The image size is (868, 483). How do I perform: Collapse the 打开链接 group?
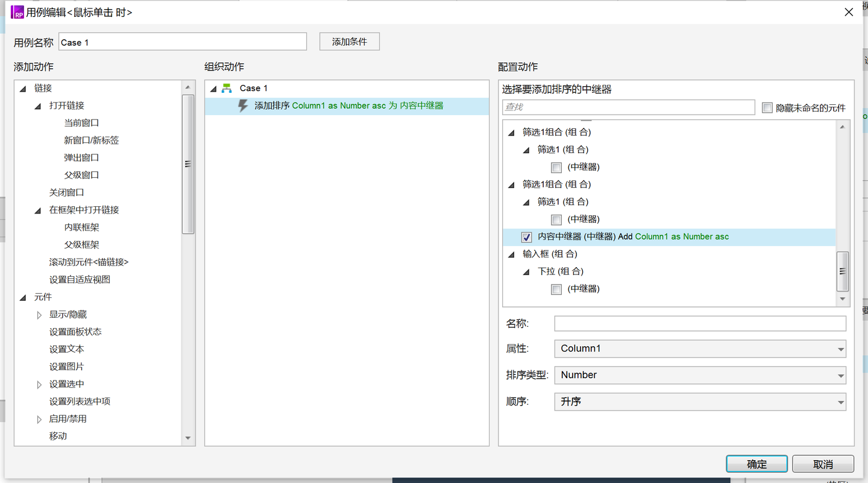(x=39, y=106)
